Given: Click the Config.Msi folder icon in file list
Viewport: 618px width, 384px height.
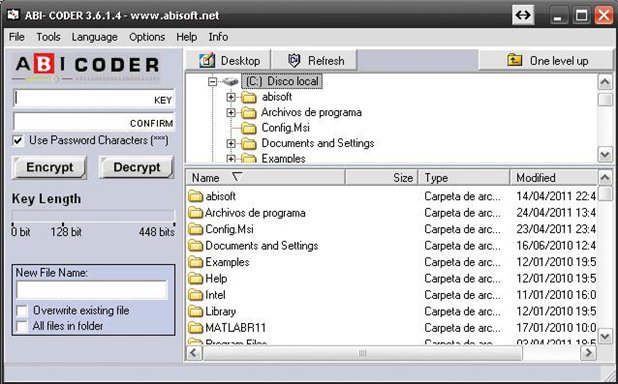Looking at the screenshot, I should click(195, 229).
